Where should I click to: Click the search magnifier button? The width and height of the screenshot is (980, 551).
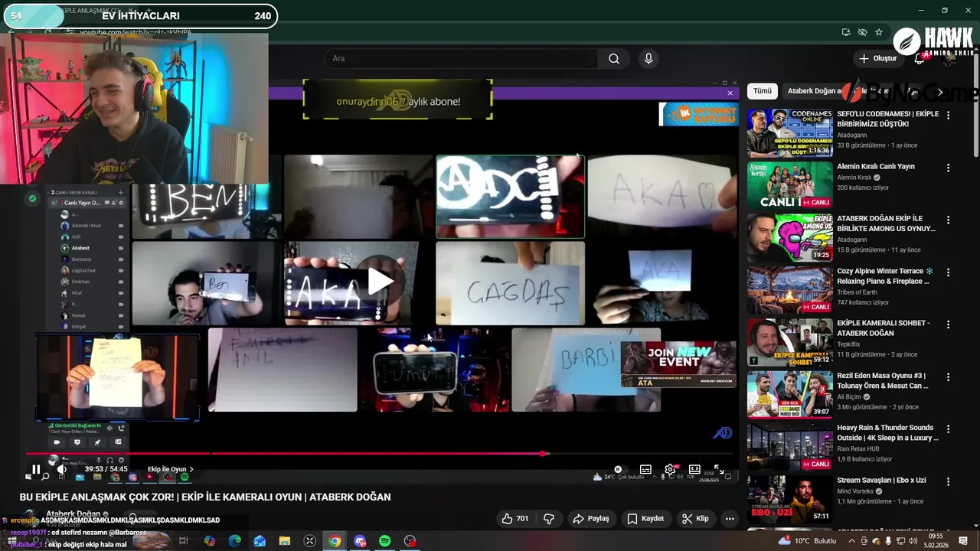tap(614, 59)
